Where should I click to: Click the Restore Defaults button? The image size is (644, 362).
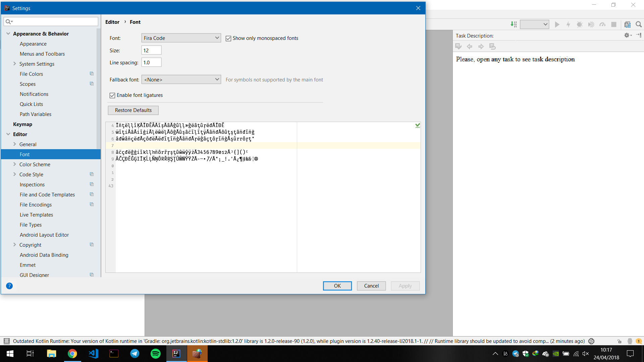pos(133,110)
